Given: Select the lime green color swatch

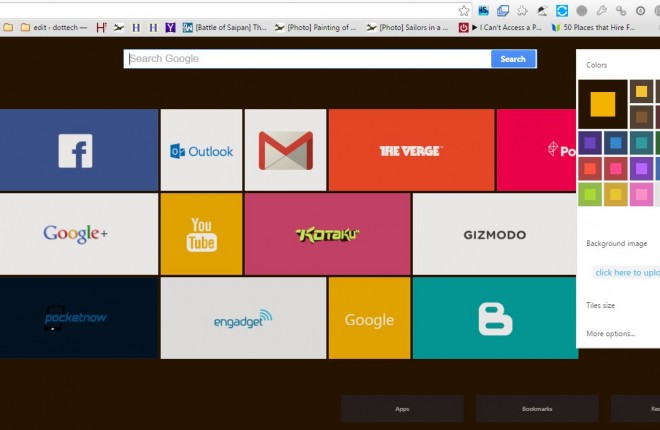Looking at the screenshot, I should coord(590,194).
